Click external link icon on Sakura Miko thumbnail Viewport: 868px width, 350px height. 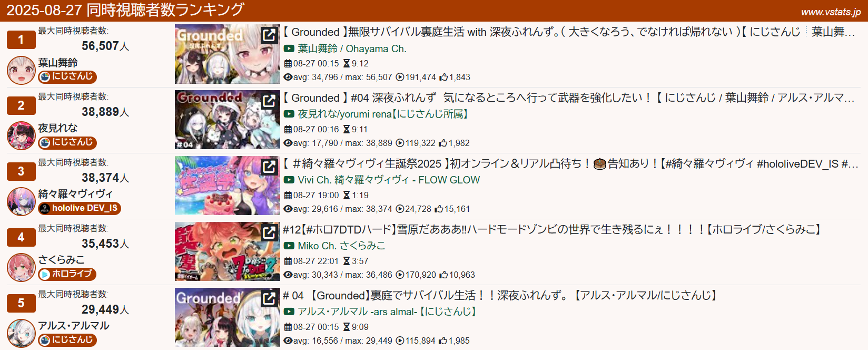point(269,232)
